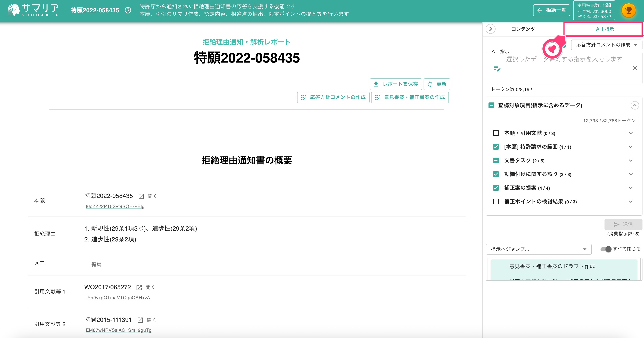The height and width of the screenshot is (338, 644).
Task: Open external link icon for 特開2015-111391
Action: click(140, 320)
